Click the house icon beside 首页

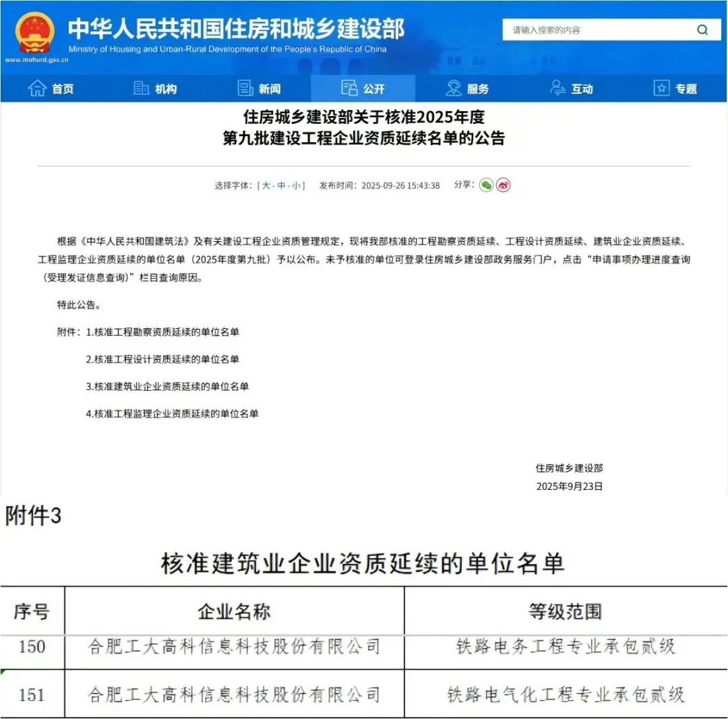pos(37,88)
